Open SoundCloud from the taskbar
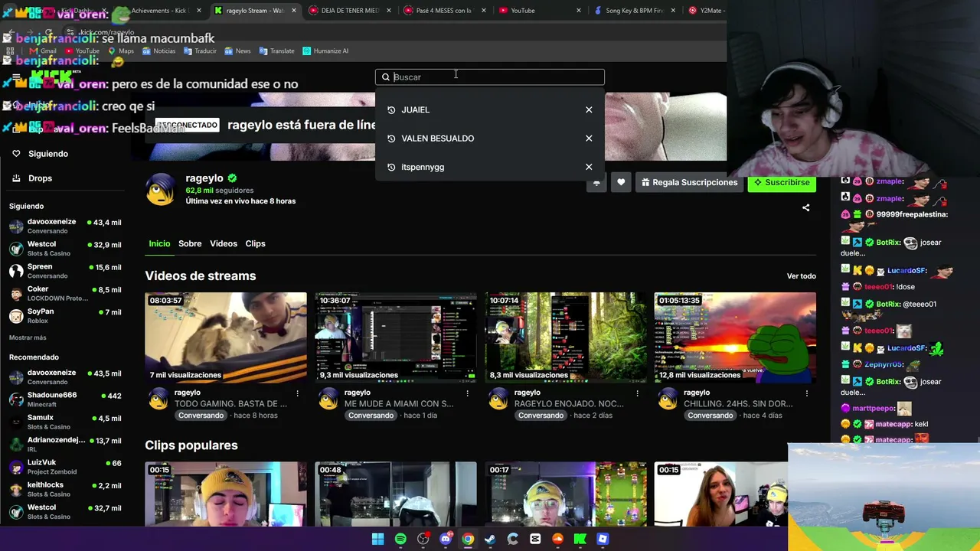 click(557, 539)
